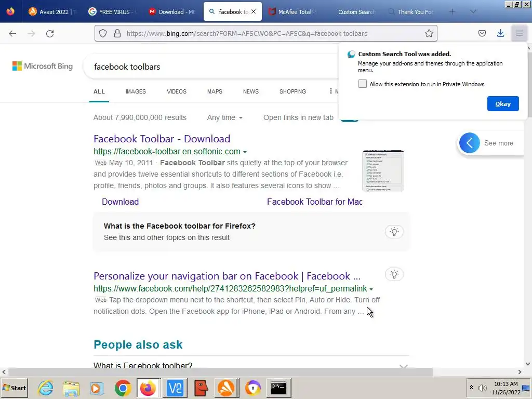Switch to the Custom Search tab
The width and height of the screenshot is (532, 399).
click(352, 12)
